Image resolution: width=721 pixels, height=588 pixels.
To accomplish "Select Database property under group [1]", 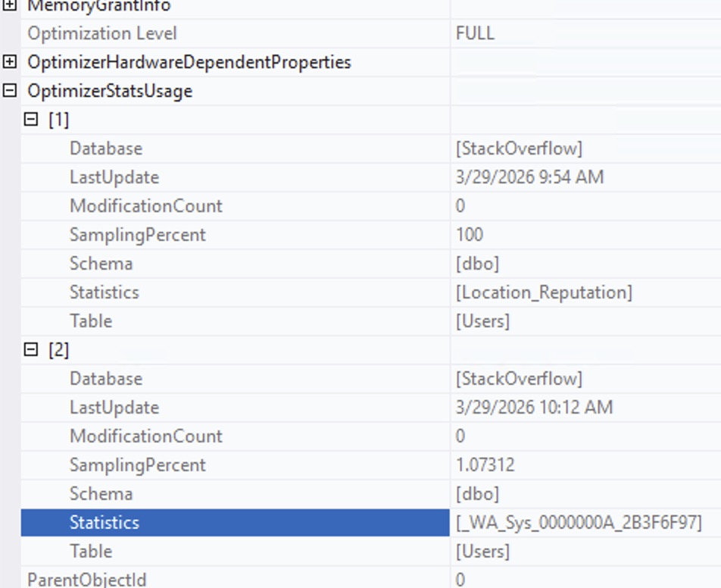I will point(105,149).
